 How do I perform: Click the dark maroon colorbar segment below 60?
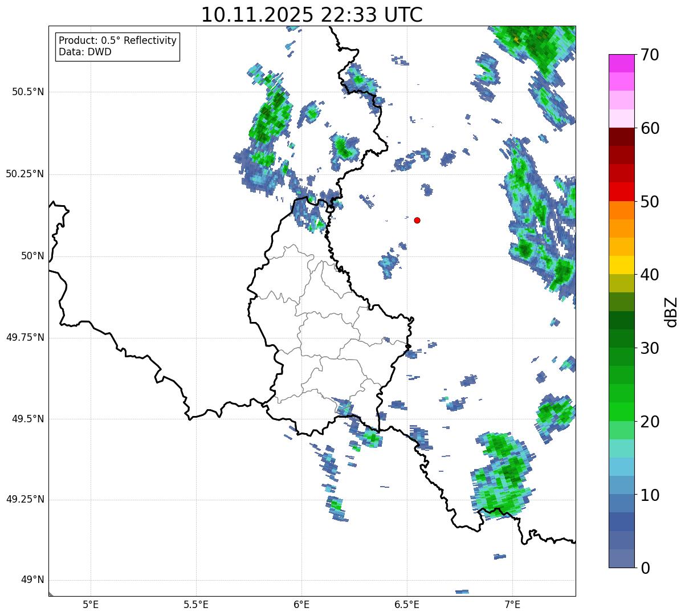click(x=622, y=137)
